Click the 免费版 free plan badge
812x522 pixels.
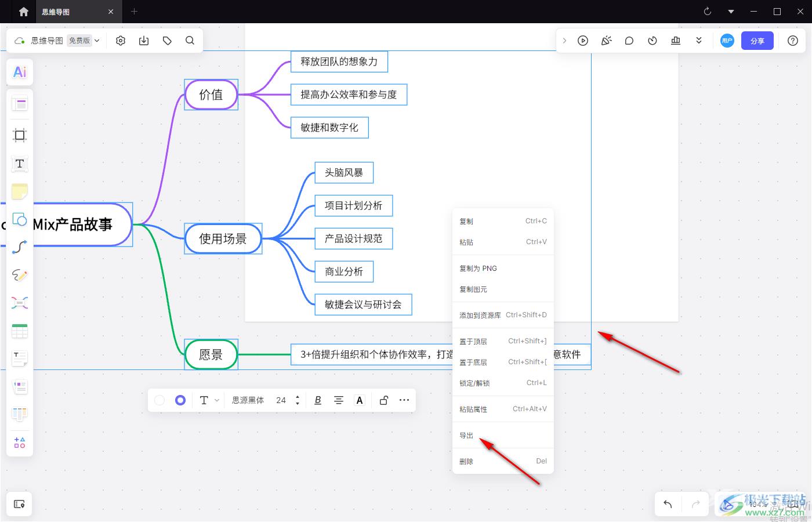coord(79,41)
